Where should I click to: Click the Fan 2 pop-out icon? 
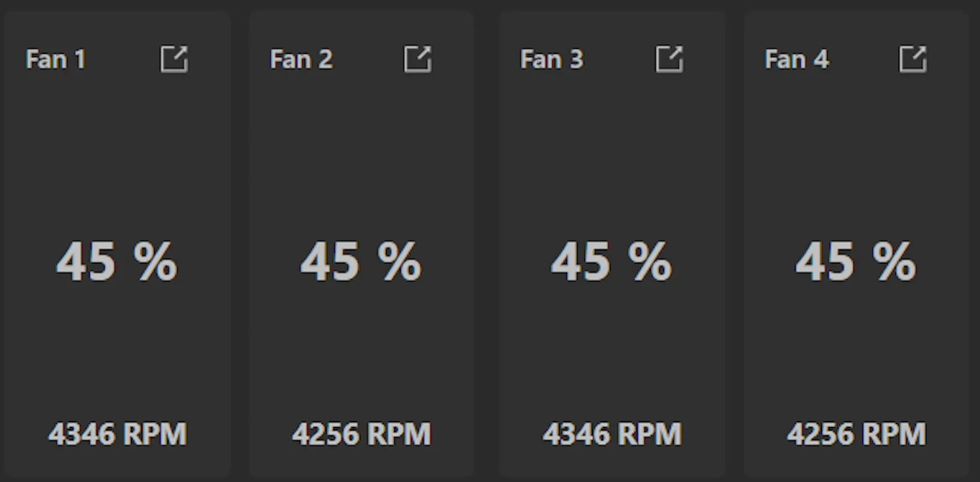click(418, 59)
